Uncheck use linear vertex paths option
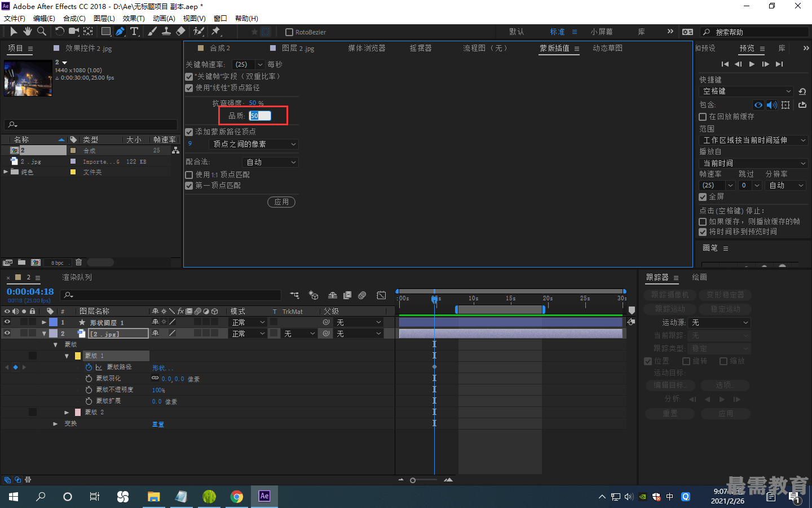 pos(189,88)
